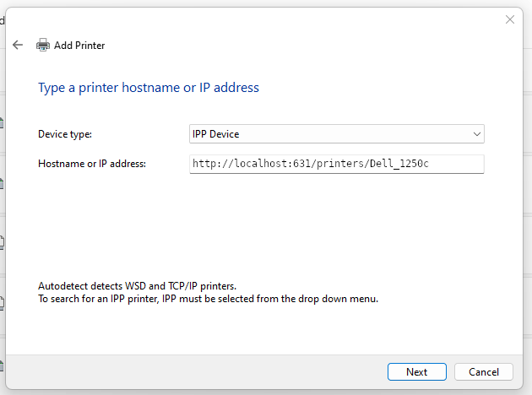The image size is (532, 395).
Task: Click the word IPP in the Device type box
Action: pyautogui.click(x=199, y=134)
